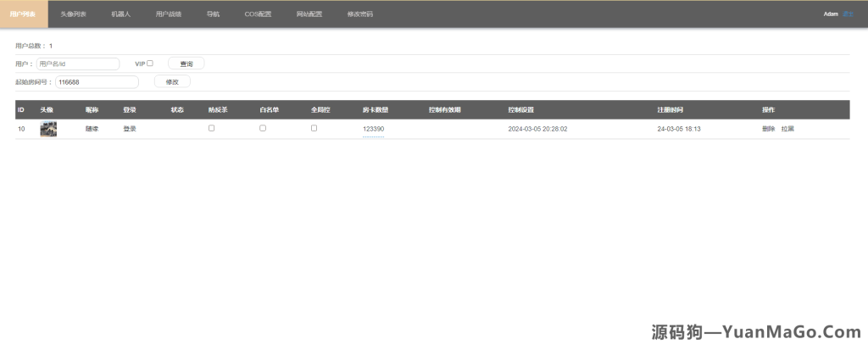Image resolution: width=868 pixels, height=350 pixels.
Task: Select the 导航 menu item
Action: tap(213, 14)
